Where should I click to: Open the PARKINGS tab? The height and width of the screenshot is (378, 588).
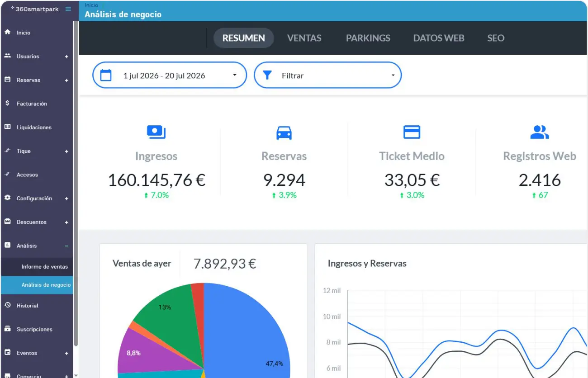(368, 38)
